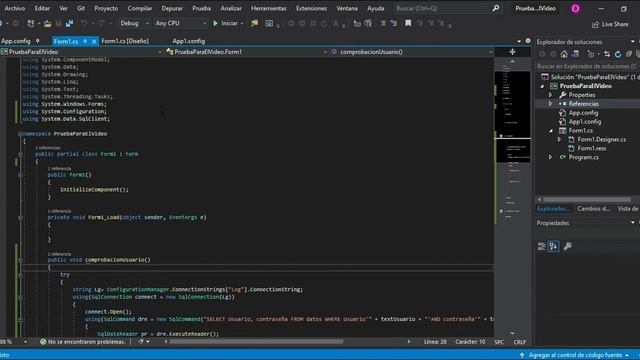Select App.config in Solution Explorer
Image resolution: width=640 pixels, height=360 pixels.
583,113
